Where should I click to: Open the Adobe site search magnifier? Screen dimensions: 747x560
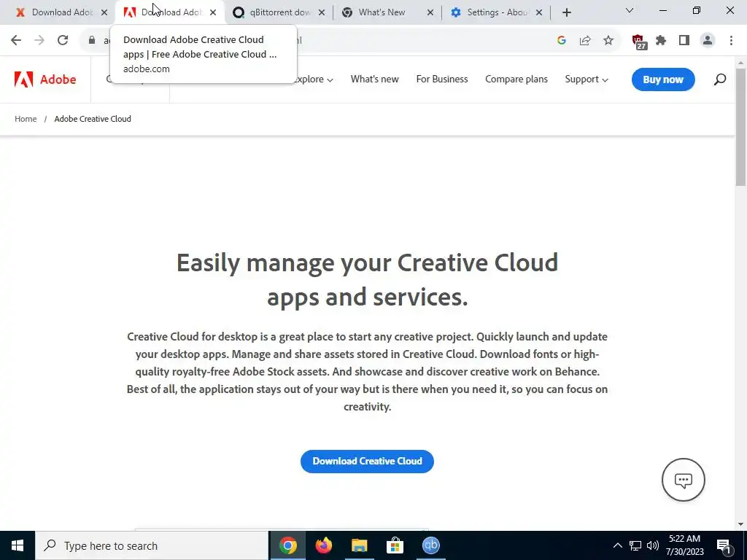(x=720, y=79)
